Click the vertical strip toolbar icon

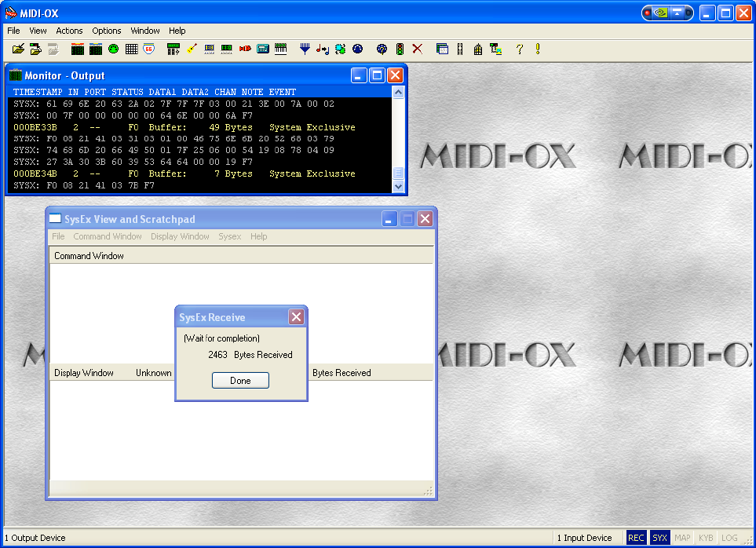(460, 49)
